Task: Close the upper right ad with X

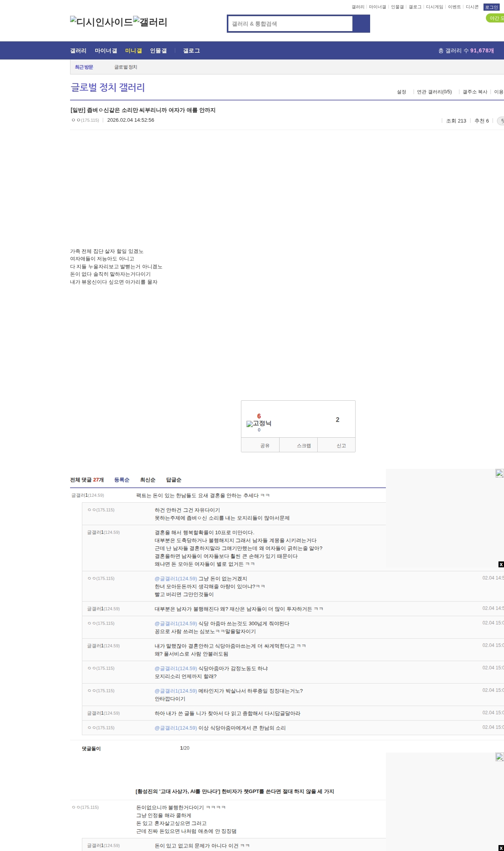Action: click(501, 565)
